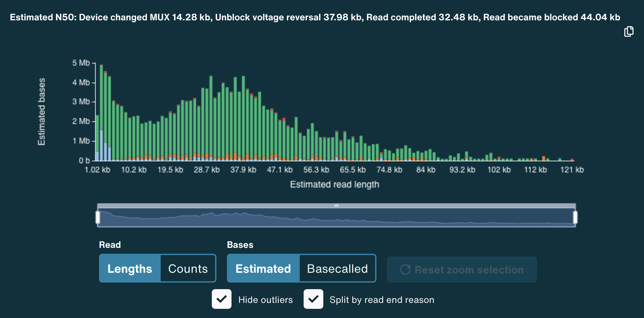Click the circular refresh icon in Reset zoom
Viewport: 644px width, 318px height.
click(x=406, y=269)
